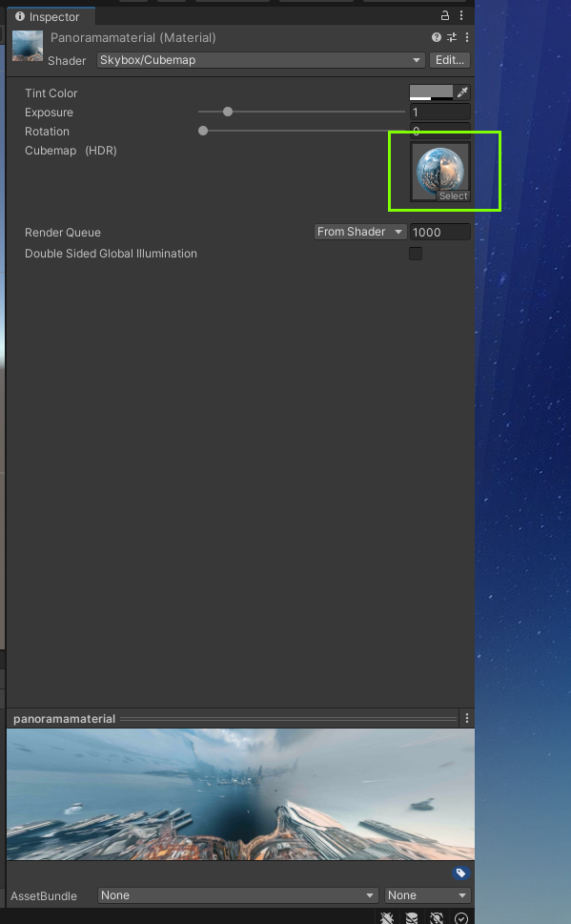This screenshot has width=571, height=924.
Task: Lock the Inspector panel
Action: coord(445,15)
